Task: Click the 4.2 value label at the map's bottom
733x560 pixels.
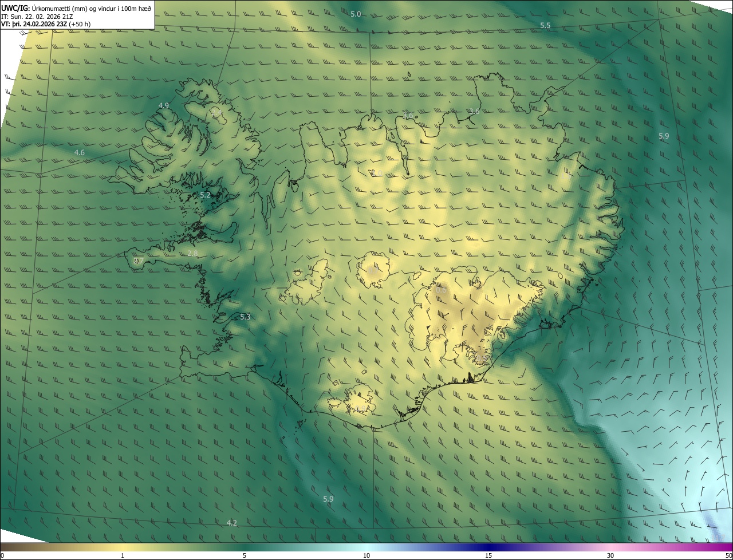Action: pyautogui.click(x=231, y=523)
